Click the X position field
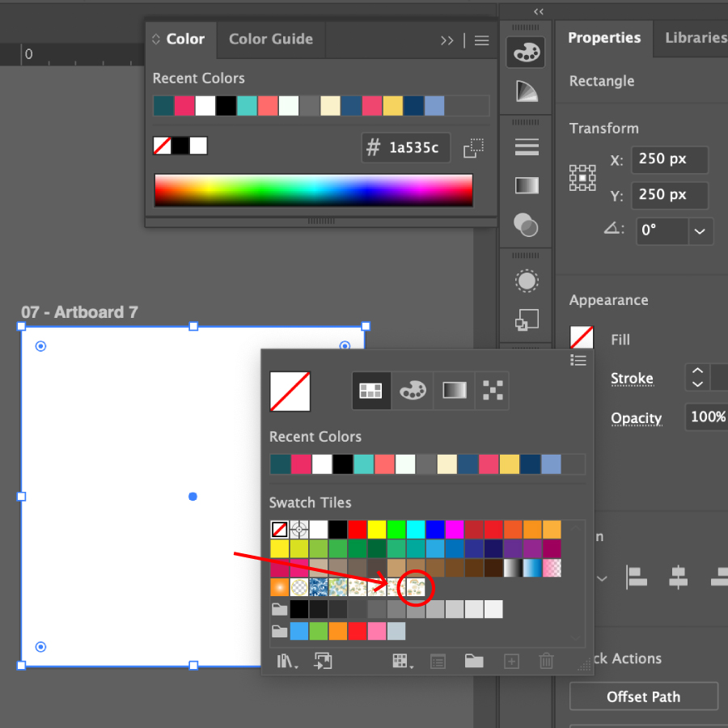The width and height of the screenshot is (728, 728). pyautogui.click(x=670, y=159)
